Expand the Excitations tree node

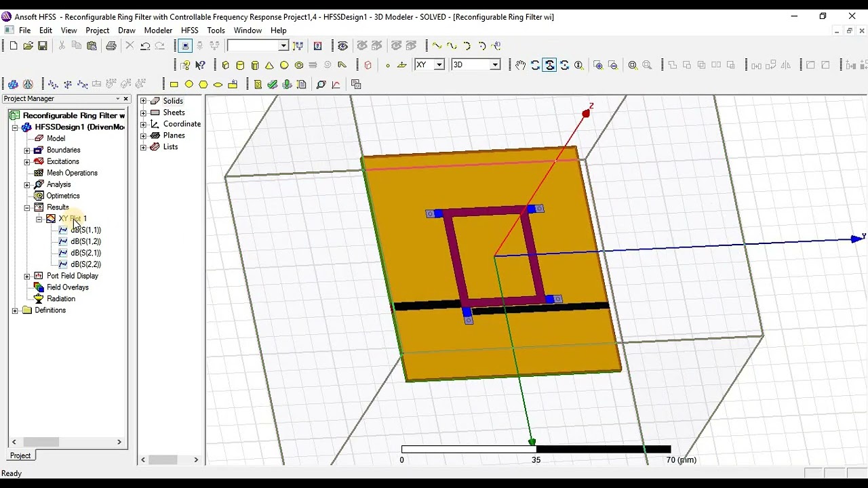[27, 161]
